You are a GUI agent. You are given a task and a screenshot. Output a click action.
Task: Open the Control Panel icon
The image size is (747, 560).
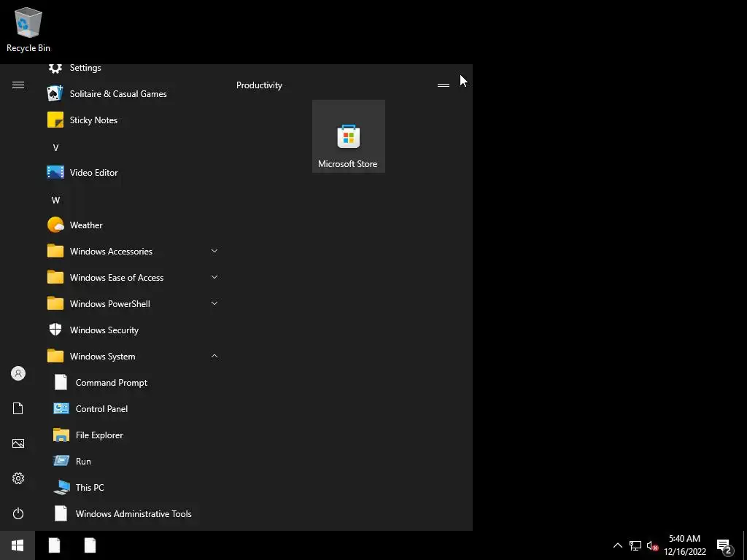click(x=61, y=408)
